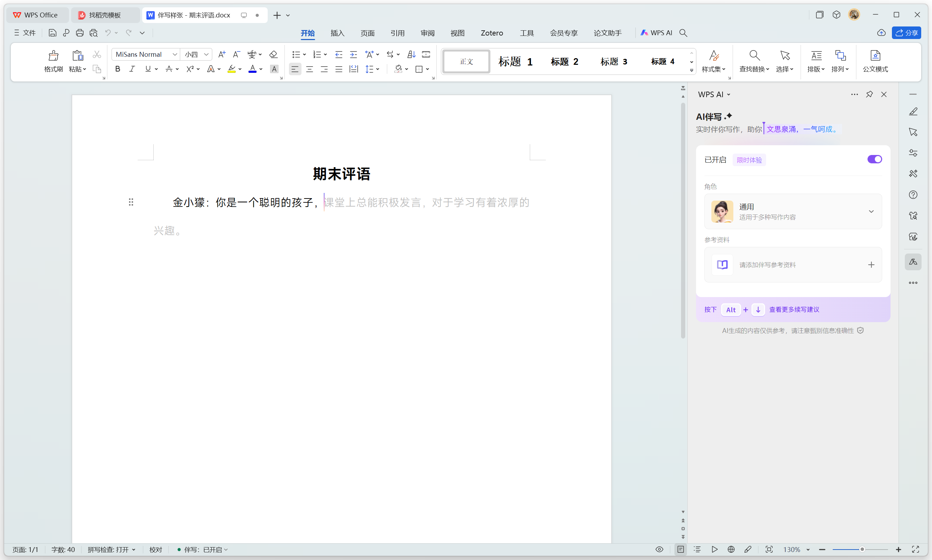
Task: Toggle eye protection mode in status bar
Action: click(659, 550)
